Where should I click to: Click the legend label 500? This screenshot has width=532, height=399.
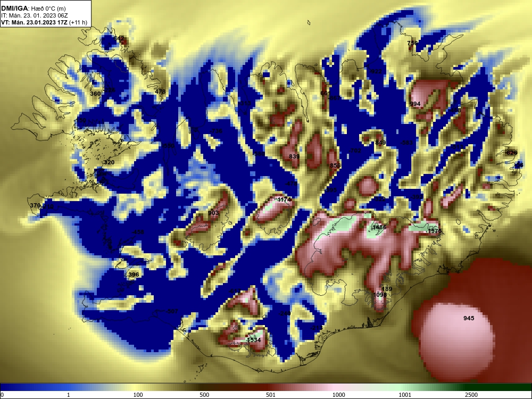tap(204, 395)
